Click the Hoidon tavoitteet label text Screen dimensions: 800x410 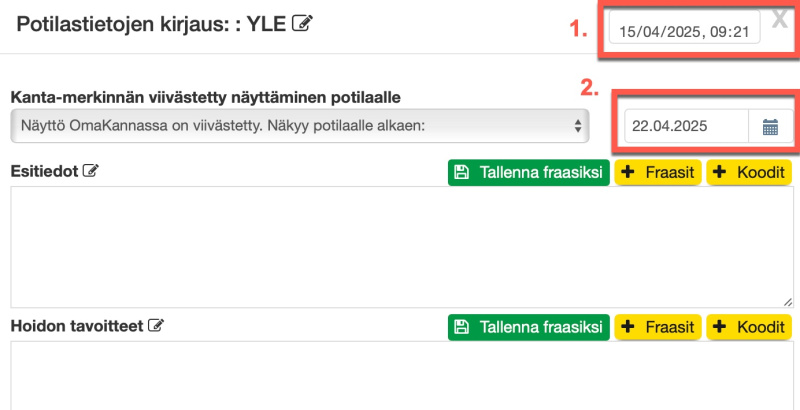coord(76,326)
